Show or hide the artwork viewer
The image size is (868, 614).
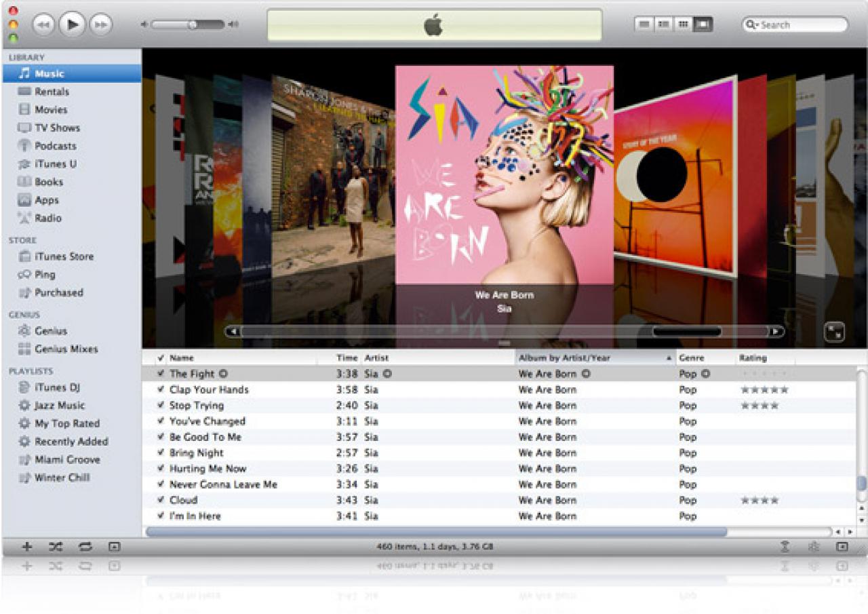coord(114,546)
